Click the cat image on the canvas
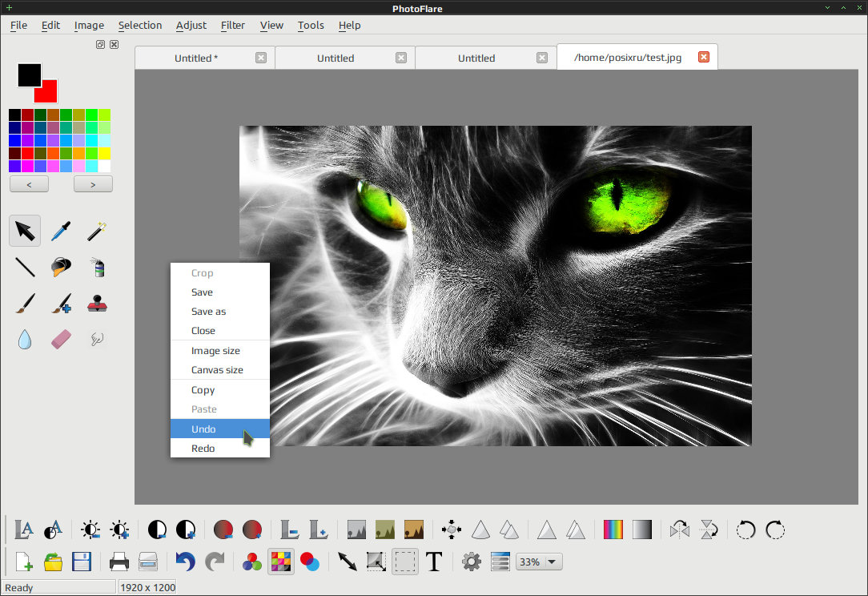Viewport: 868px width, 596px height. (496, 286)
